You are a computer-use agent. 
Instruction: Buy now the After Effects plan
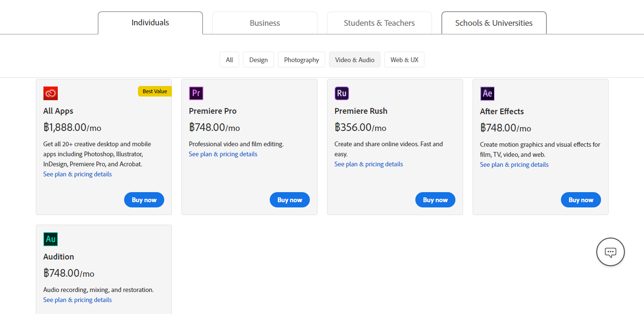coord(581,200)
